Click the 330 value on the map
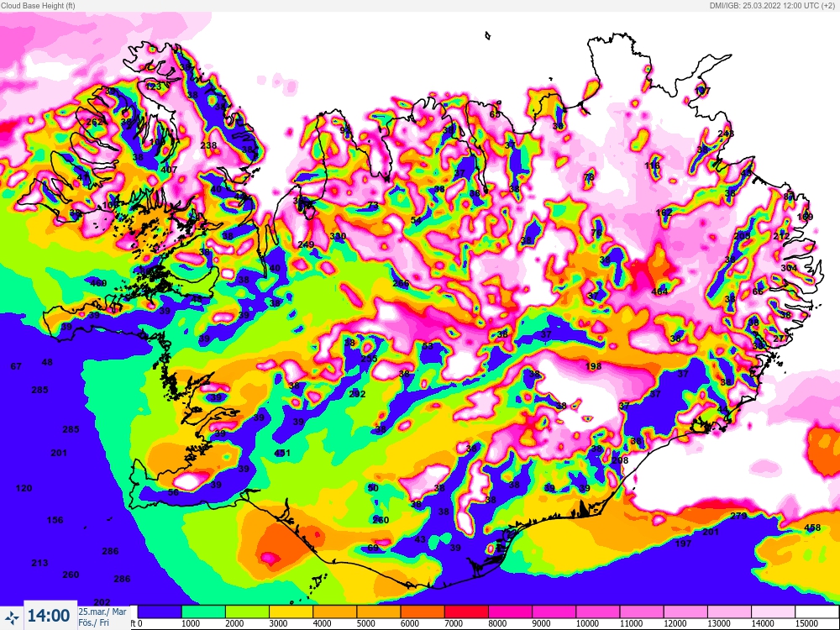840x630 pixels. click(x=338, y=236)
